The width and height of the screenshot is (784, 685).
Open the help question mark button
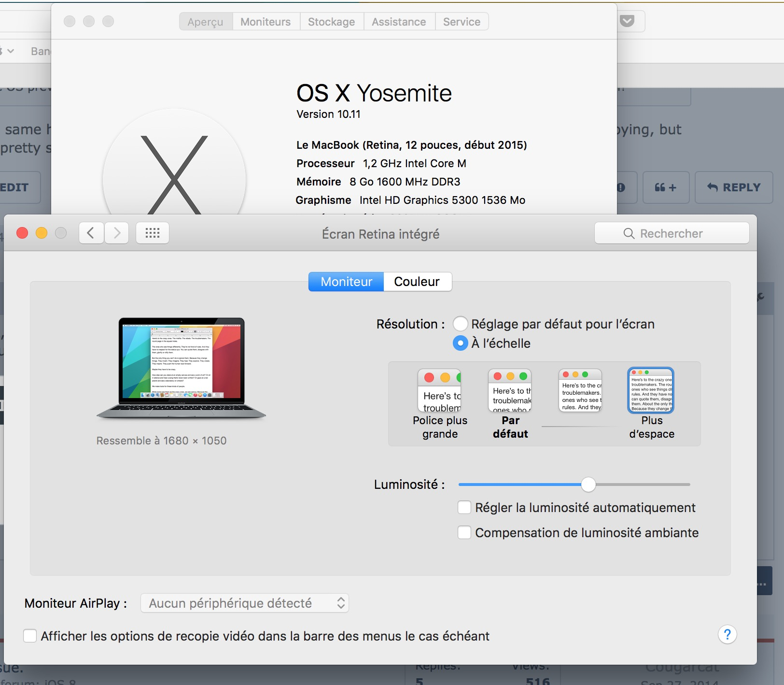tap(727, 634)
